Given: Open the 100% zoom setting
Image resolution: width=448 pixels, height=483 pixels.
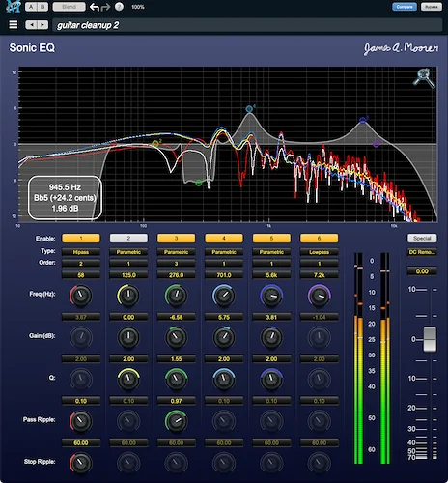Looking at the screenshot, I should click(138, 7).
